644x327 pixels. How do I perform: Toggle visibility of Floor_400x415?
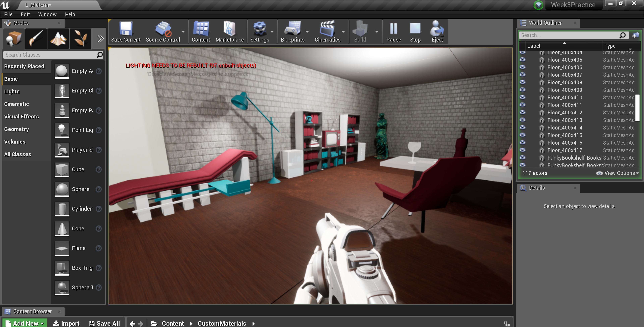click(523, 135)
